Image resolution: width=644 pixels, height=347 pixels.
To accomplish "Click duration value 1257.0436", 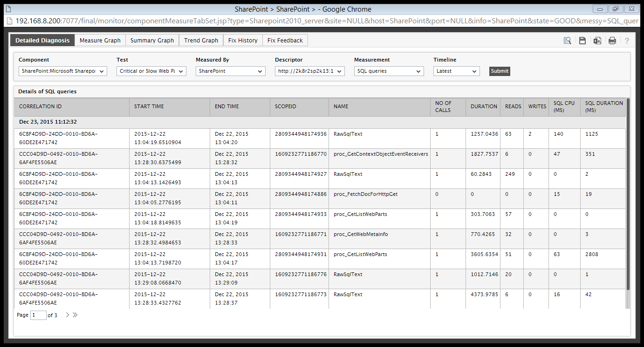I will pos(484,134).
